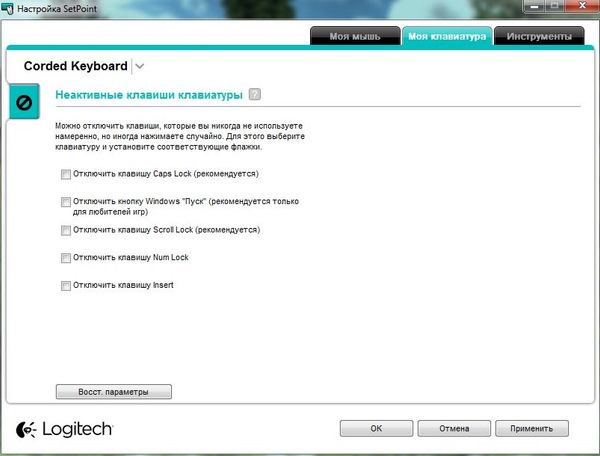The height and width of the screenshot is (456, 600).
Task: Switch to the Моя мышь tab
Action: (355, 36)
